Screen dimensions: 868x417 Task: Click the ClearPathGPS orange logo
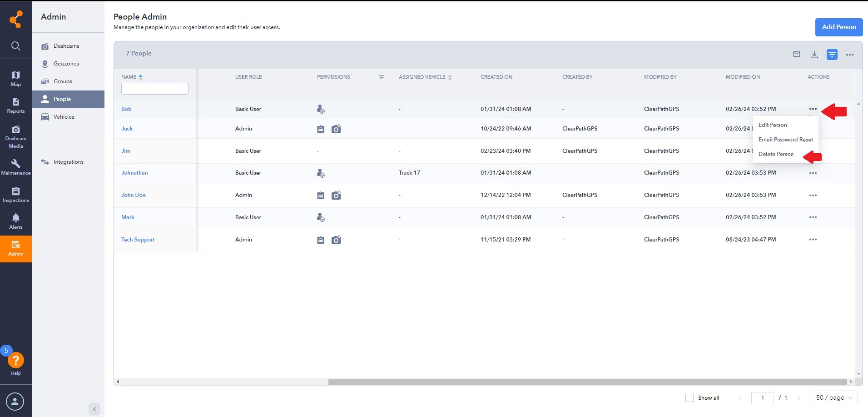pyautogui.click(x=16, y=19)
